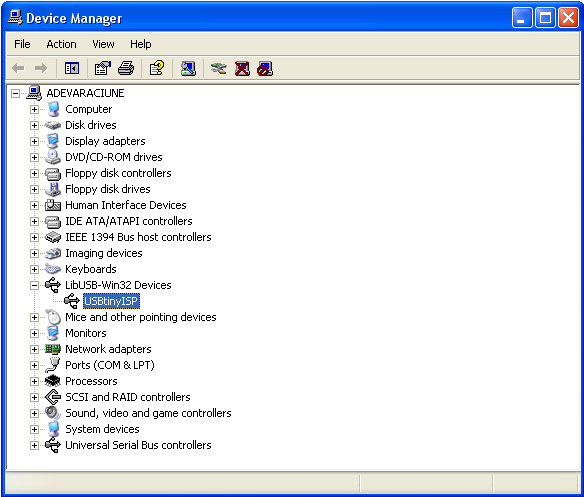This screenshot has width=584, height=497.
Task: Click Scan for hardware changes icon
Action: pos(188,69)
